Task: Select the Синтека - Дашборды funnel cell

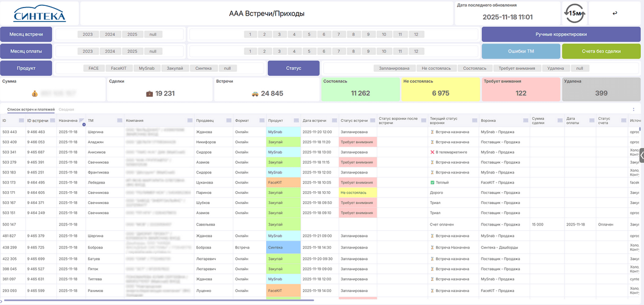Action: click(x=504, y=247)
